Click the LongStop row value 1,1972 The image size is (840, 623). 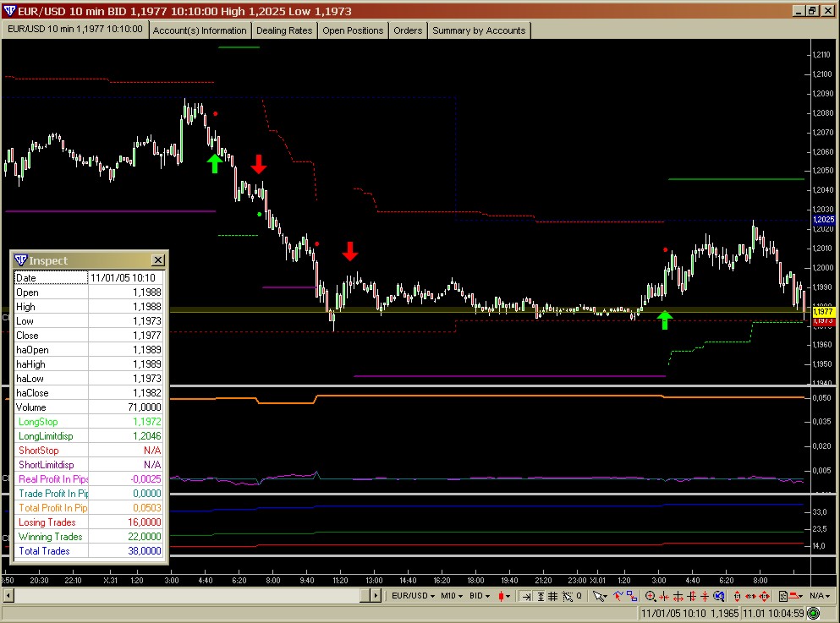(147, 422)
